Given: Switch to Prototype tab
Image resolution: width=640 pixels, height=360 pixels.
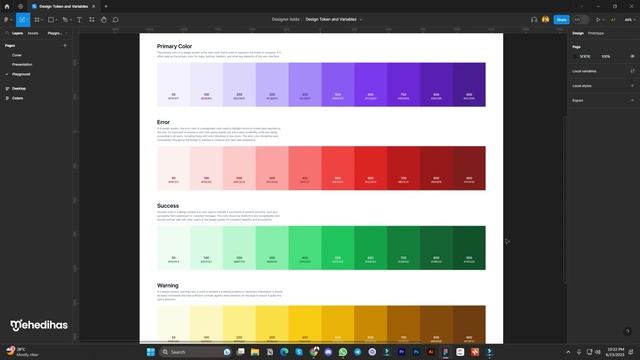Looking at the screenshot, I should pyautogui.click(x=596, y=33).
